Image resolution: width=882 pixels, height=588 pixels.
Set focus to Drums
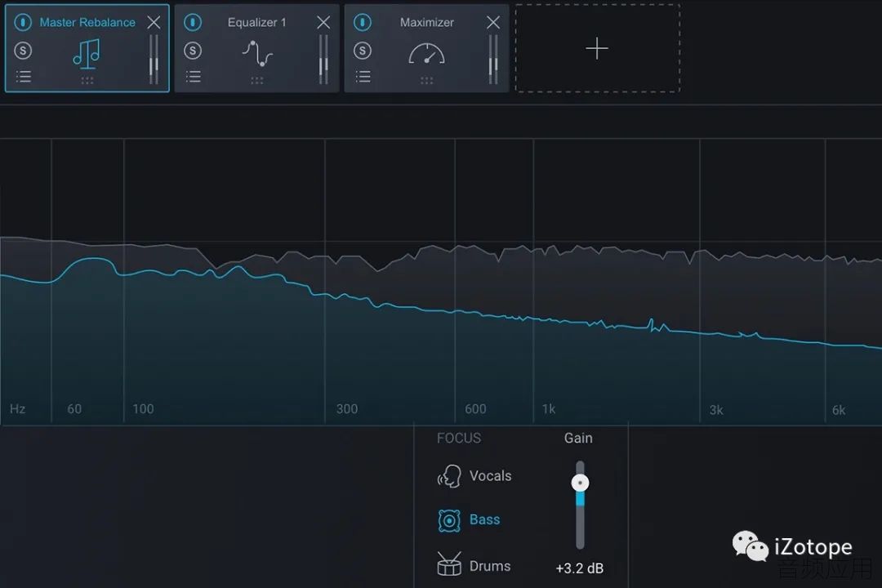coord(490,566)
